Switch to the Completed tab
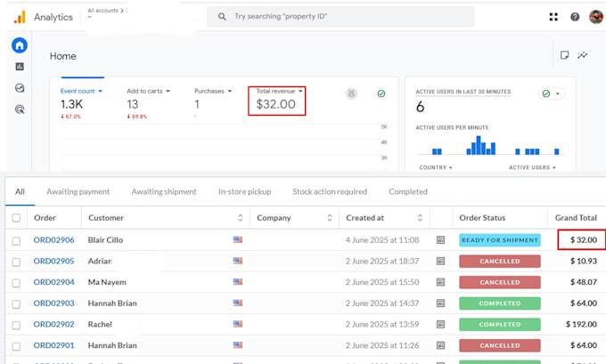This screenshot has height=364, width=606. point(408,191)
